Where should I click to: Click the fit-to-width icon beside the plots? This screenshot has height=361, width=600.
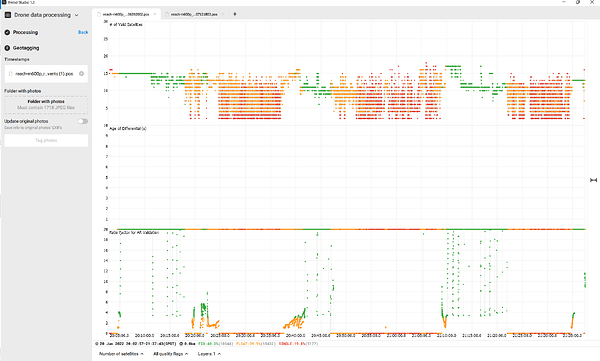click(x=593, y=180)
